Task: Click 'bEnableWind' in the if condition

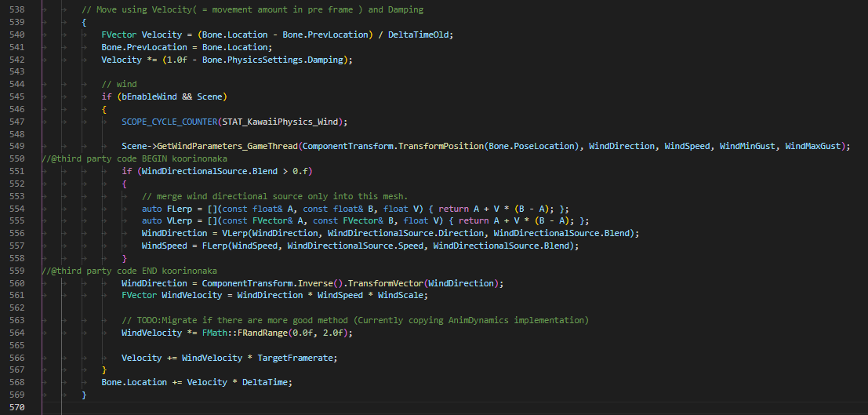Action: click(x=150, y=96)
